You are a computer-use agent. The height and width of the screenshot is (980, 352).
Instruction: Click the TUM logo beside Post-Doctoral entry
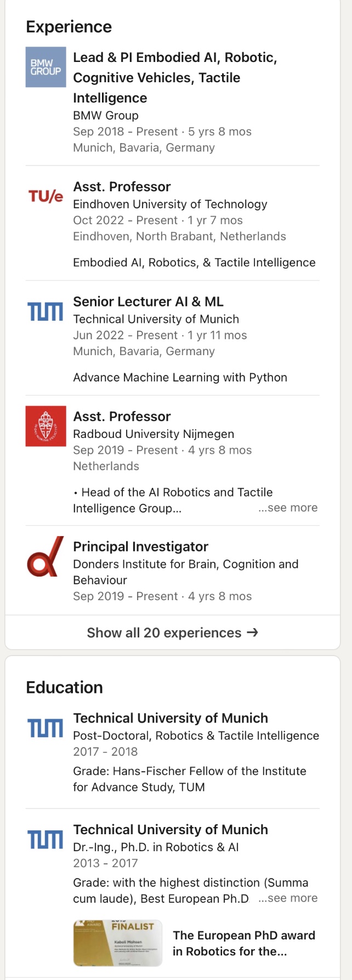[x=46, y=728]
